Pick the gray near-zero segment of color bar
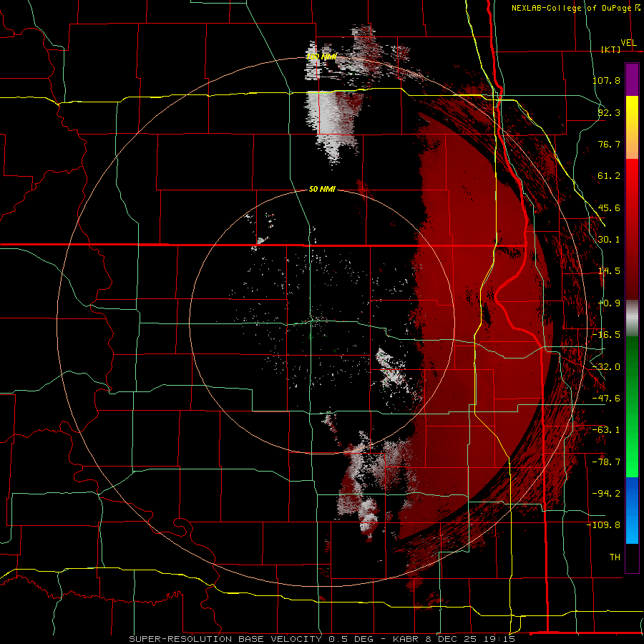Image resolution: width=644 pixels, height=644 pixels. click(x=632, y=318)
